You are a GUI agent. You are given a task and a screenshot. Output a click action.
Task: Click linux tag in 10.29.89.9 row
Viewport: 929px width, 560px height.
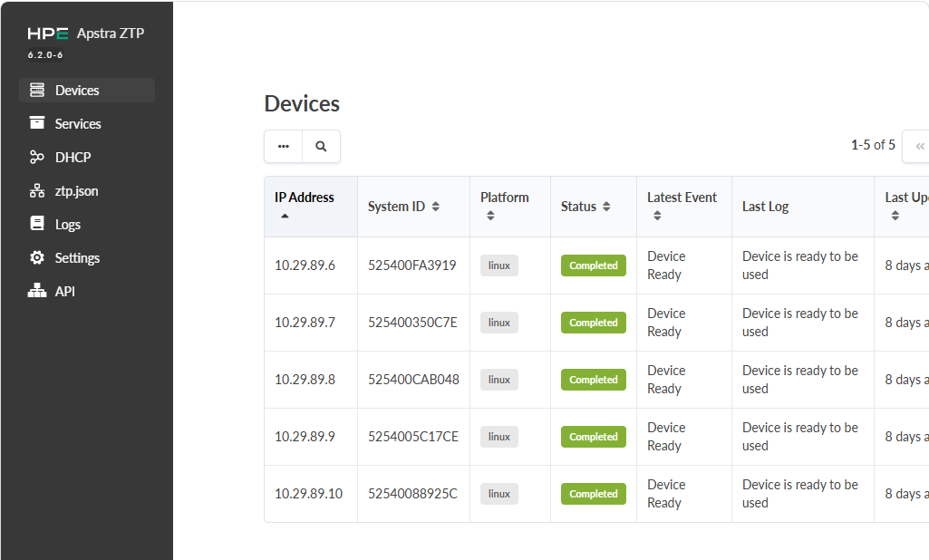(x=498, y=437)
